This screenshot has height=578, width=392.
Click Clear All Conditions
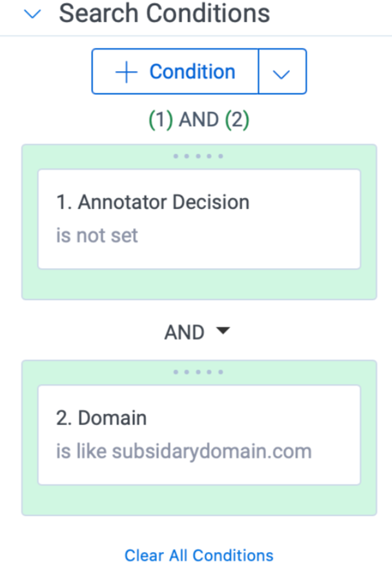[x=199, y=555]
